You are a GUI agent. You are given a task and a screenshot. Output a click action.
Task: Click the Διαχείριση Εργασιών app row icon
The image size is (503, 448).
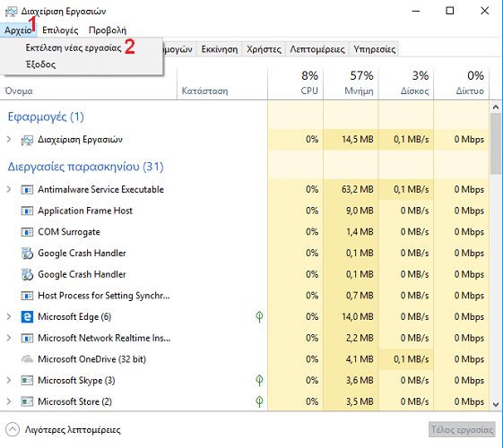click(x=27, y=140)
